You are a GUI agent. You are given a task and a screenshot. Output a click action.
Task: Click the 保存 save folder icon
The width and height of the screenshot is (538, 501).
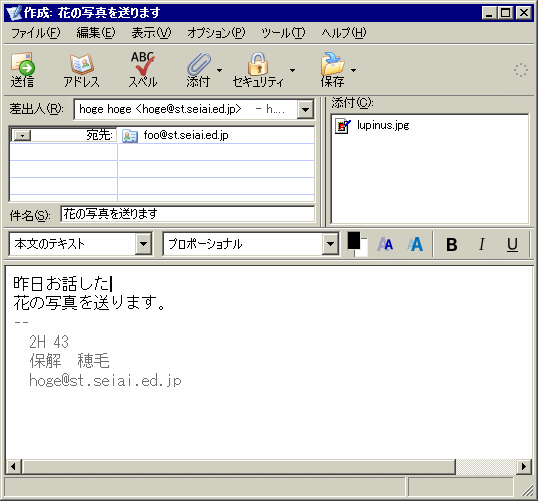click(x=332, y=64)
